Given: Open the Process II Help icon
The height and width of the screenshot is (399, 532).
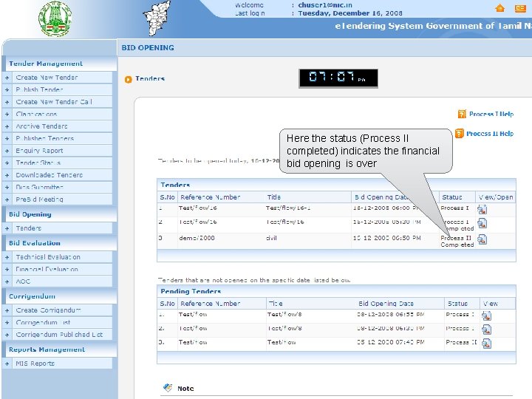Looking at the screenshot, I should 459,133.
